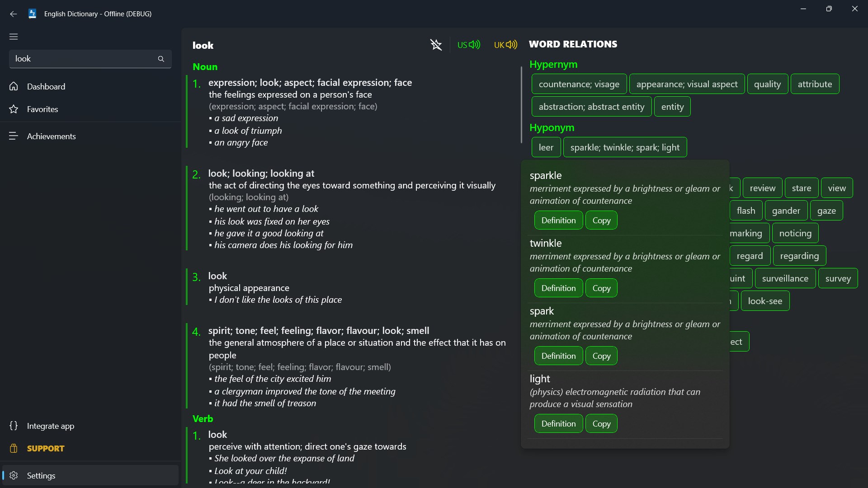The width and height of the screenshot is (868, 488).
Task: Copy the definition of 'light'
Action: [601, 423]
